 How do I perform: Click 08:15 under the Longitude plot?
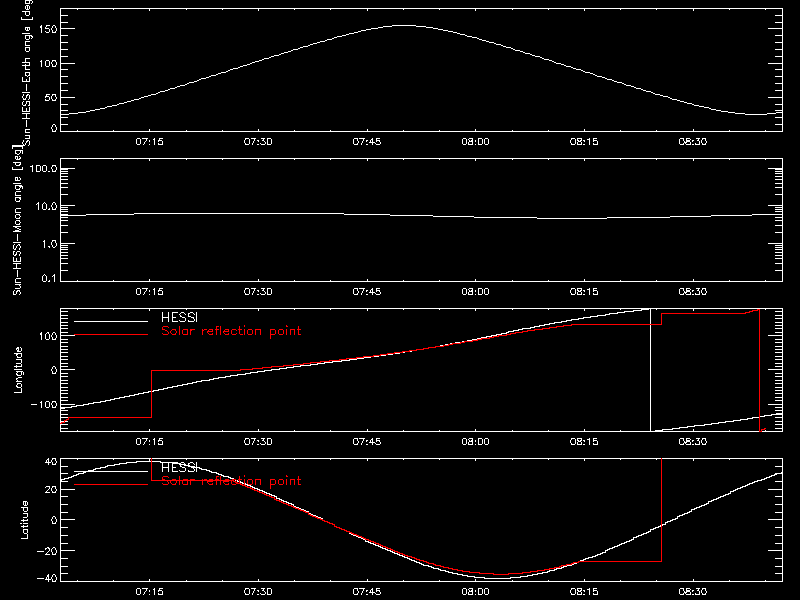click(584, 442)
